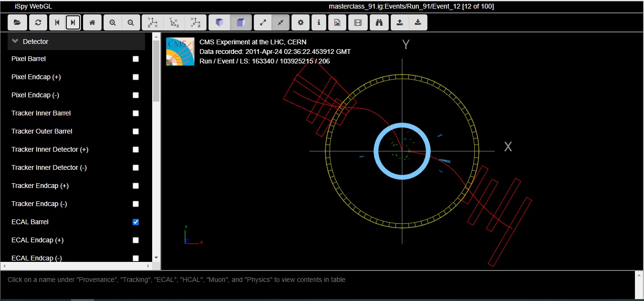Advance to the next event

73,22
